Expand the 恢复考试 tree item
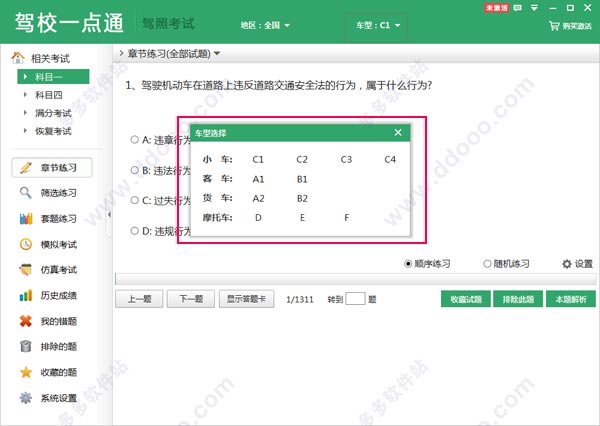Image resolution: width=600 pixels, height=426 pixels. coord(25,131)
